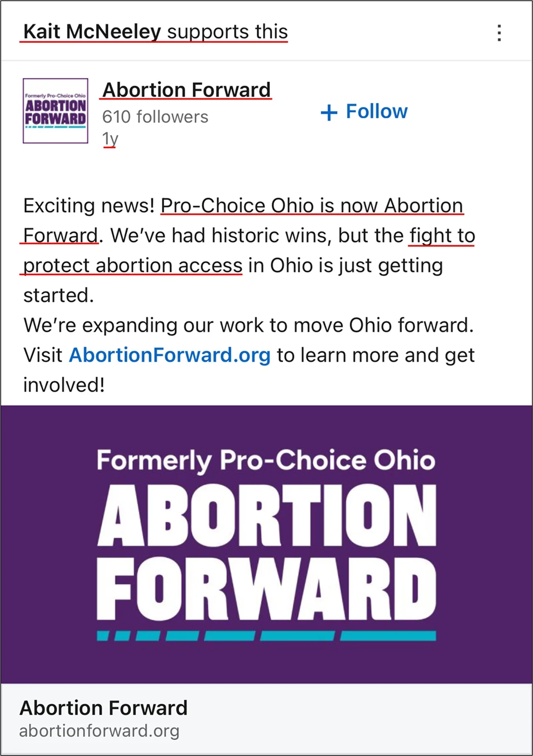Click the 610 followers count

[155, 117]
